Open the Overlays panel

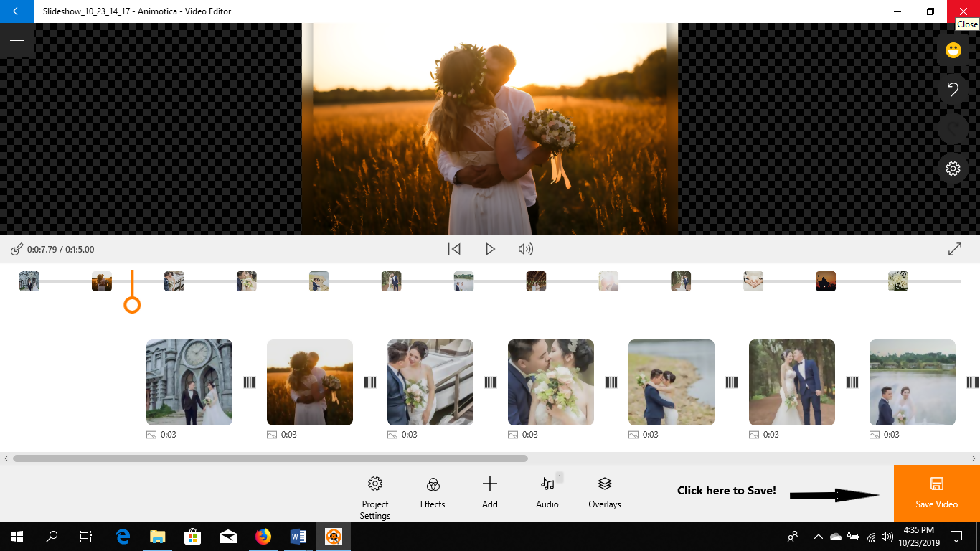(605, 494)
